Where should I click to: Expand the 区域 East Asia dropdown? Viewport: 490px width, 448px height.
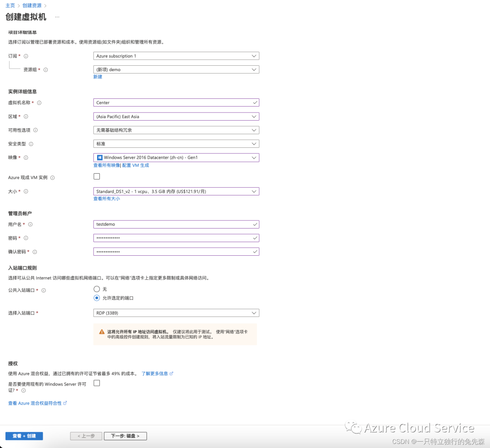coord(176,117)
